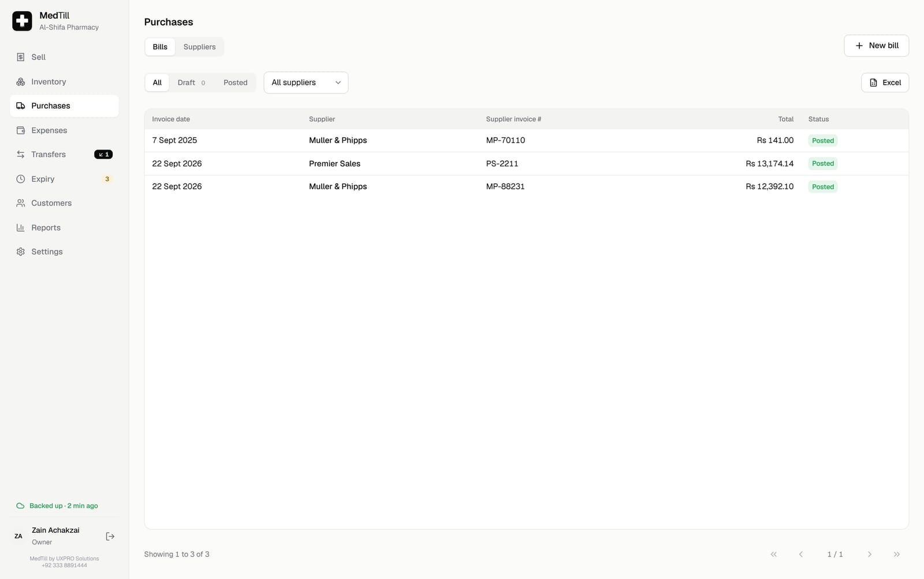This screenshot has height=579, width=924.
Task: Click the Purchases truck icon
Action: pyautogui.click(x=21, y=106)
